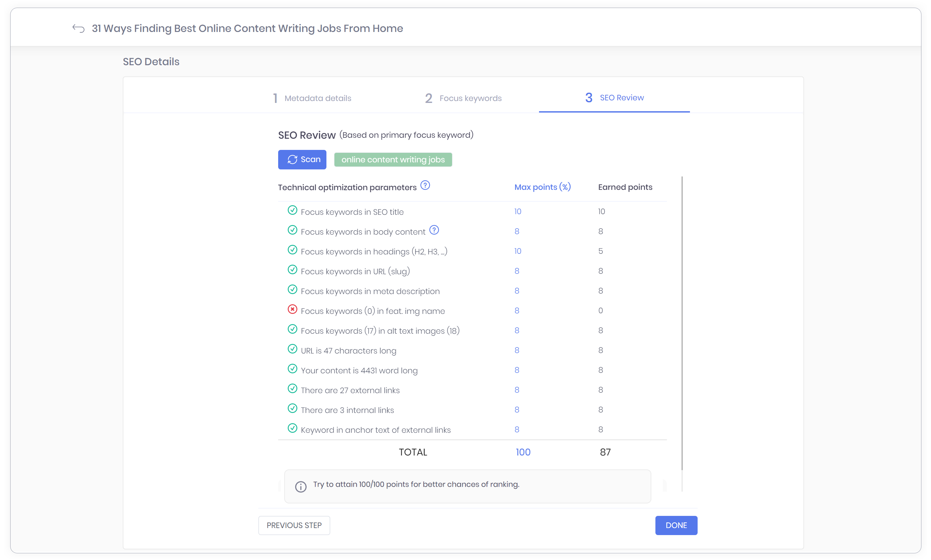Click green check icon for SEO title row
The image size is (931, 560).
[292, 210]
